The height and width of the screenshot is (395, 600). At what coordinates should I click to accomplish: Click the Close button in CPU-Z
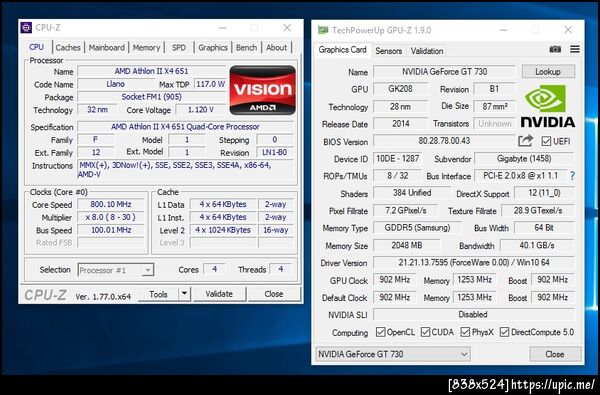coord(274,294)
